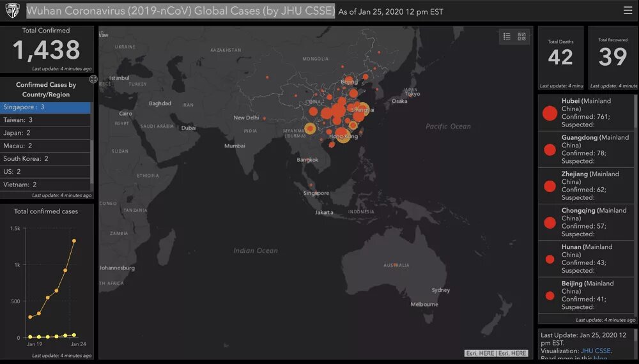The width and height of the screenshot is (639, 364).
Task: Click the red circle beside Guangdong
Action: click(550, 150)
